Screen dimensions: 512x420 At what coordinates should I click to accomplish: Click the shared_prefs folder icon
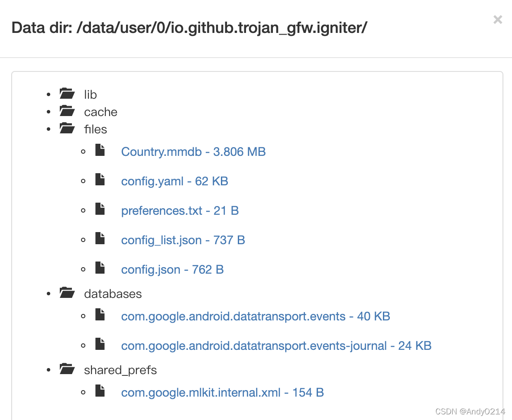(x=67, y=369)
